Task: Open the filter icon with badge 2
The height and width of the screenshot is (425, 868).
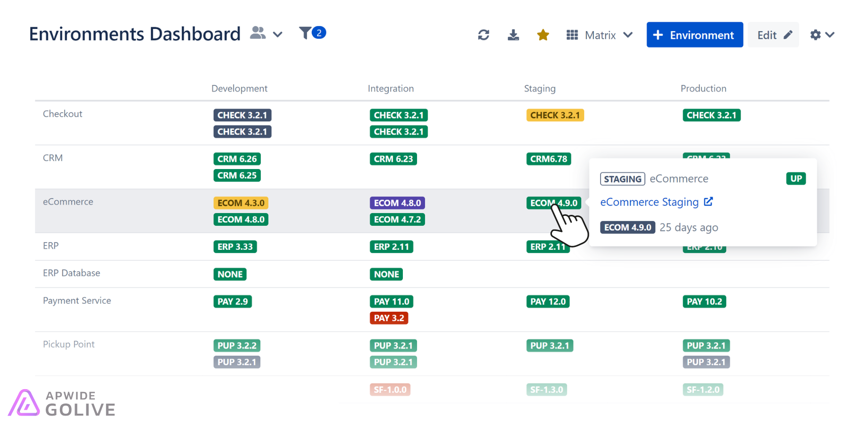Action: 307,33
